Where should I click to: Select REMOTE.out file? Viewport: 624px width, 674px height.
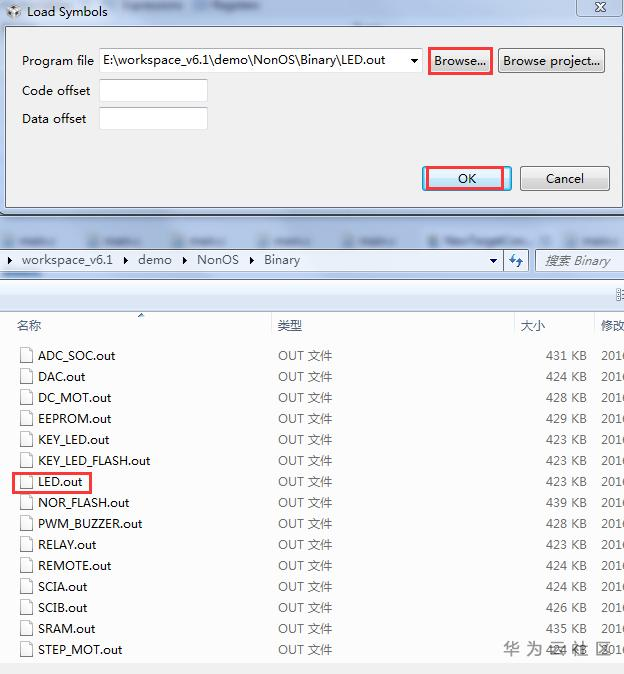74,566
